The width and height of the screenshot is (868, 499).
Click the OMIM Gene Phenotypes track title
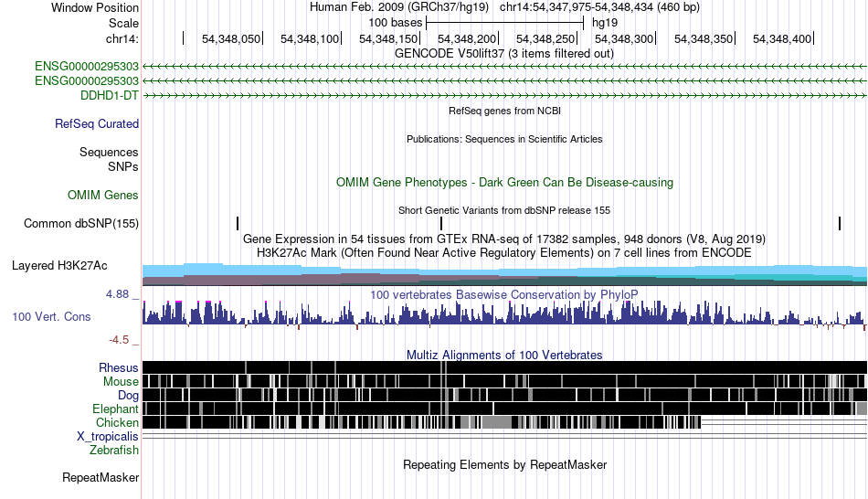[505, 182]
